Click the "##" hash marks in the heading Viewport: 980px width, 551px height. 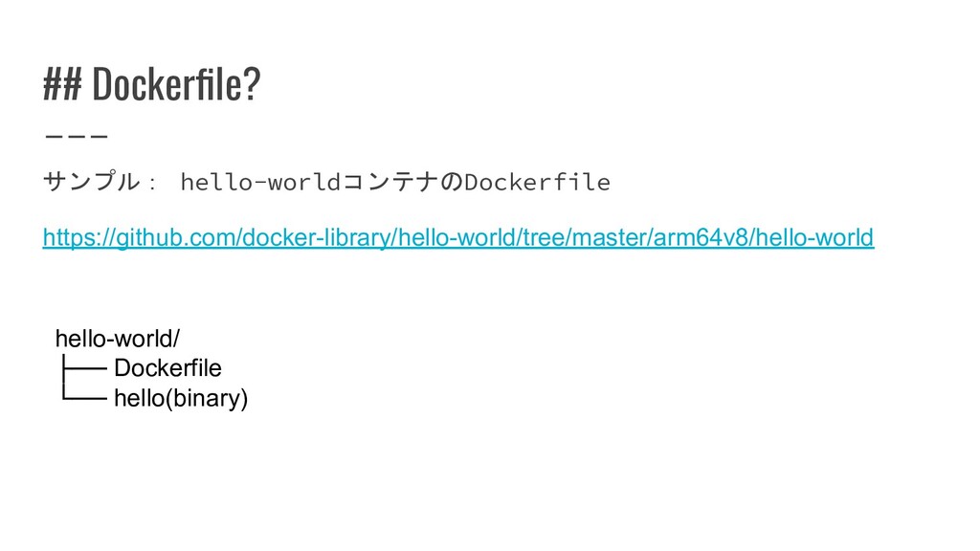coord(62,84)
